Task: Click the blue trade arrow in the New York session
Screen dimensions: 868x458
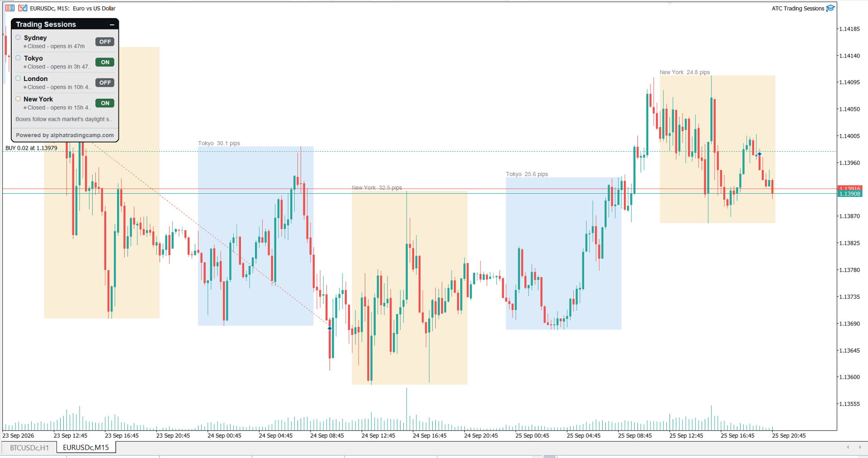Action: click(x=759, y=154)
